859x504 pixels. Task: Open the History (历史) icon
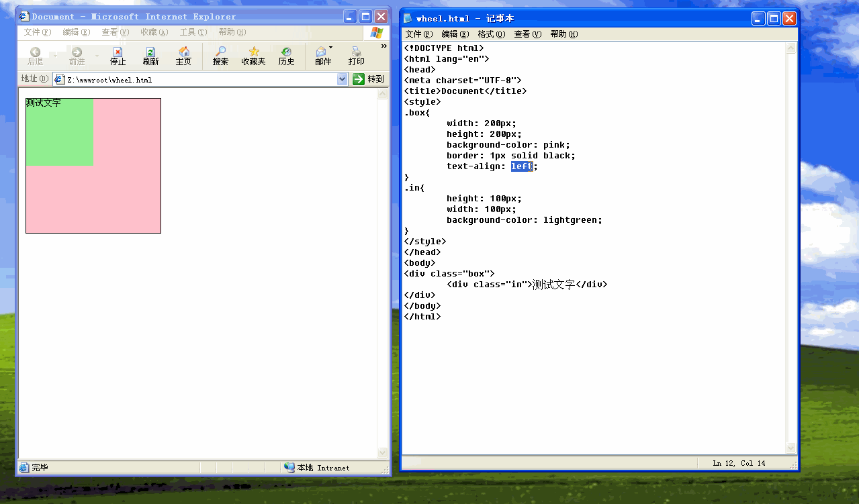click(287, 56)
